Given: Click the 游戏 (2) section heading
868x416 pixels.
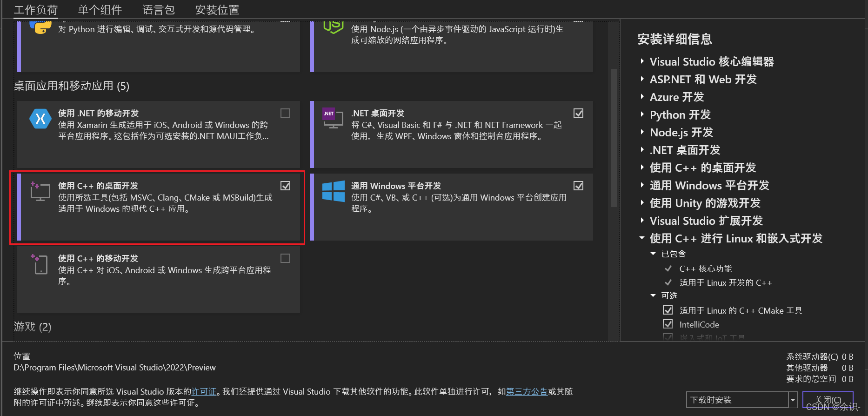Looking at the screenshot, I should point(33,327).
